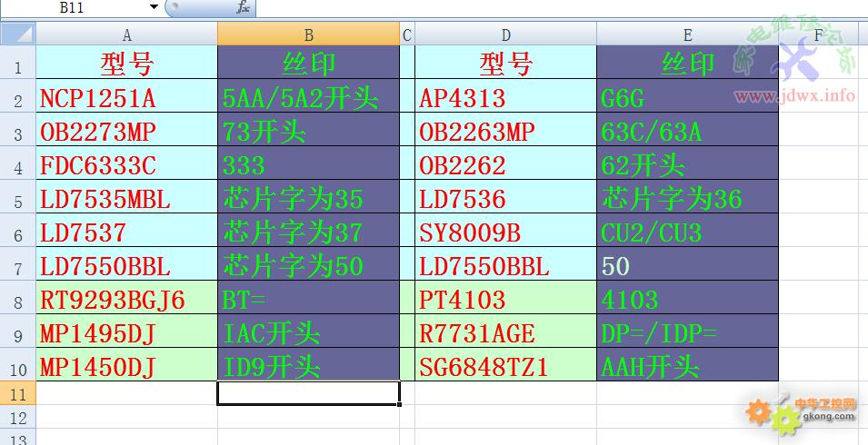Select cell with text CU2/CU3

687,232
